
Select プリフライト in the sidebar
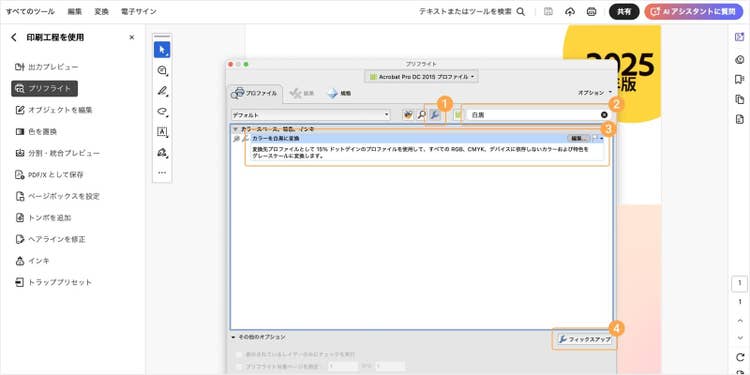(x=44, y=88)
